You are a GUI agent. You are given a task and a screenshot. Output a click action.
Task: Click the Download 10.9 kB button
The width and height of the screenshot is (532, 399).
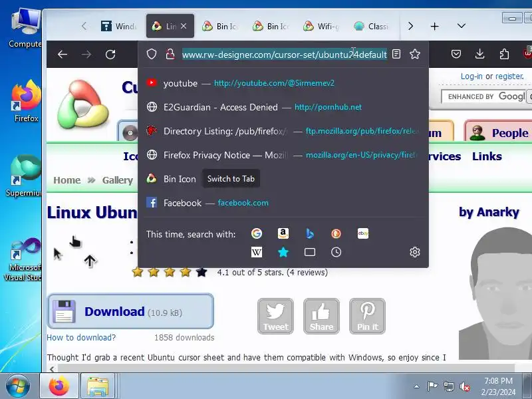(x=130, y=311)
